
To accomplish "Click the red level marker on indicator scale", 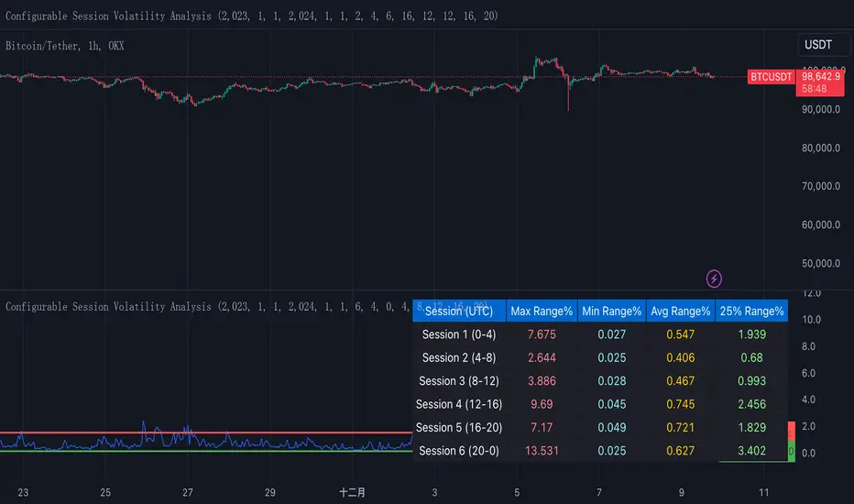I will (x=792, y=431).
